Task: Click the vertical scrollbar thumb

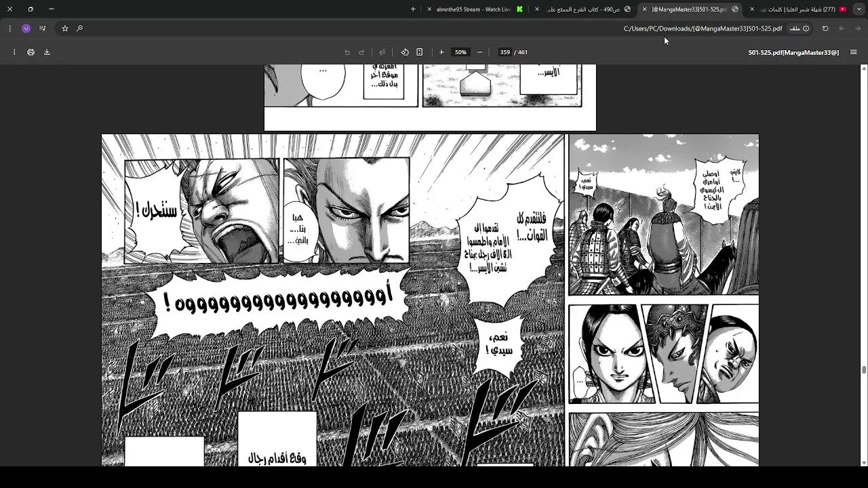Action: [x=864, y=370]
